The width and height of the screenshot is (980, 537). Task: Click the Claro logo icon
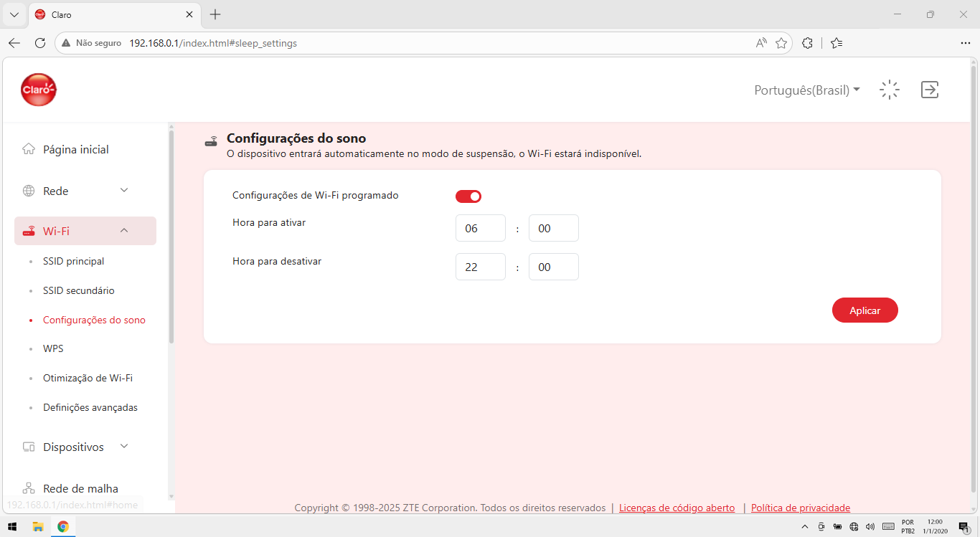39,90
